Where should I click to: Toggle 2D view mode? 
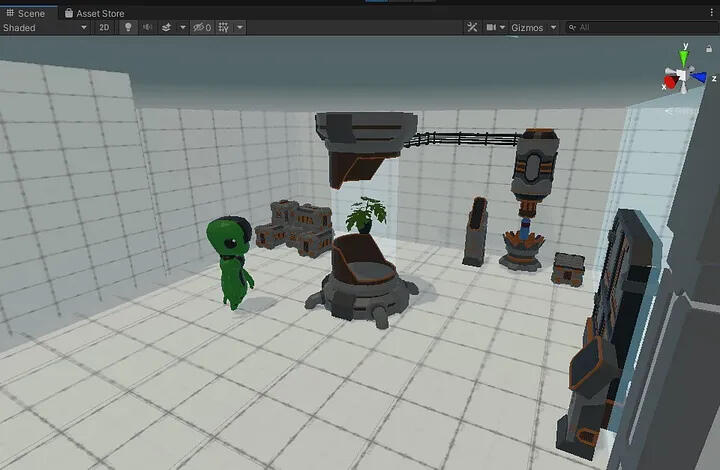coord(104,28)
